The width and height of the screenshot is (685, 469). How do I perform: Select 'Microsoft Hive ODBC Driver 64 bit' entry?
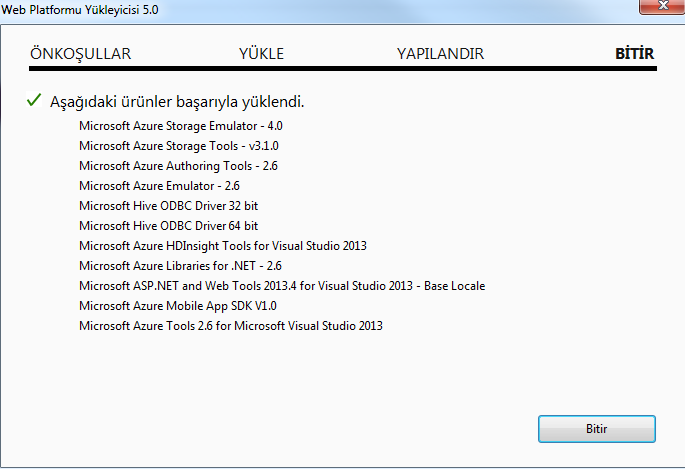169,226
